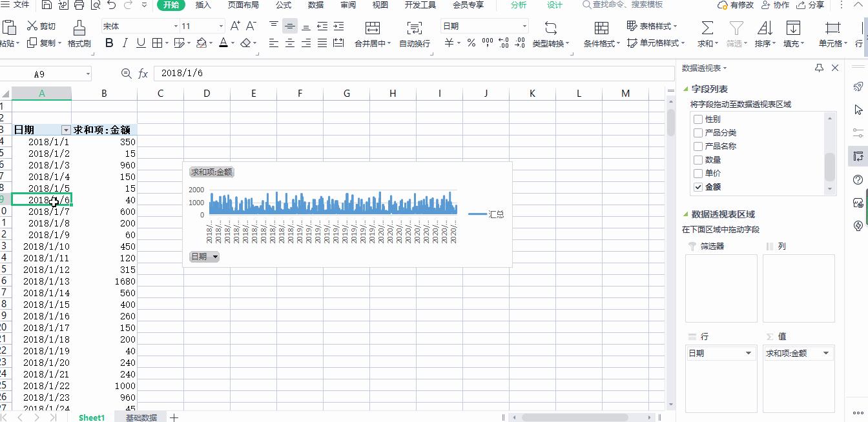
Task: Open the 基础数据 sheet tab
Action: pos(141,417)
